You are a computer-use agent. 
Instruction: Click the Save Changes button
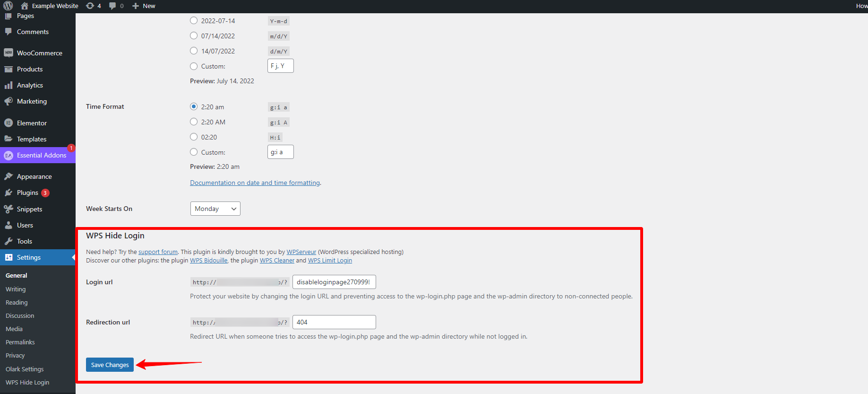coord(110,365)
